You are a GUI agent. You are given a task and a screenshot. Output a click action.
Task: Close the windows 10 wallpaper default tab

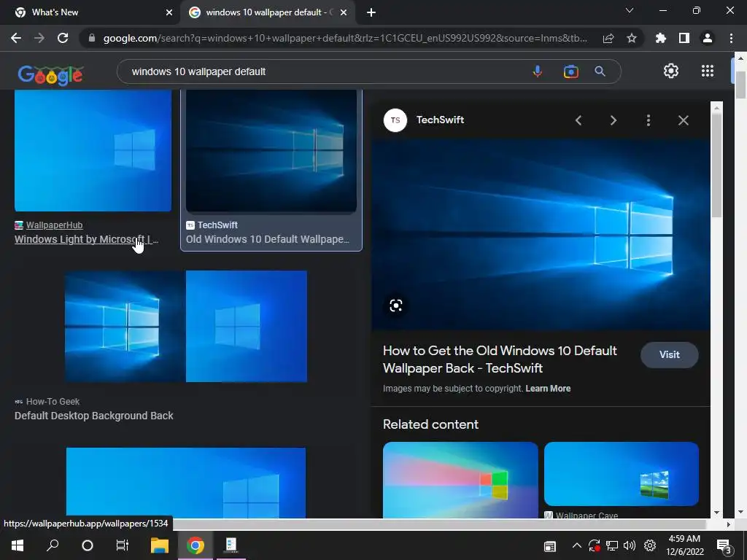[344, 13]
